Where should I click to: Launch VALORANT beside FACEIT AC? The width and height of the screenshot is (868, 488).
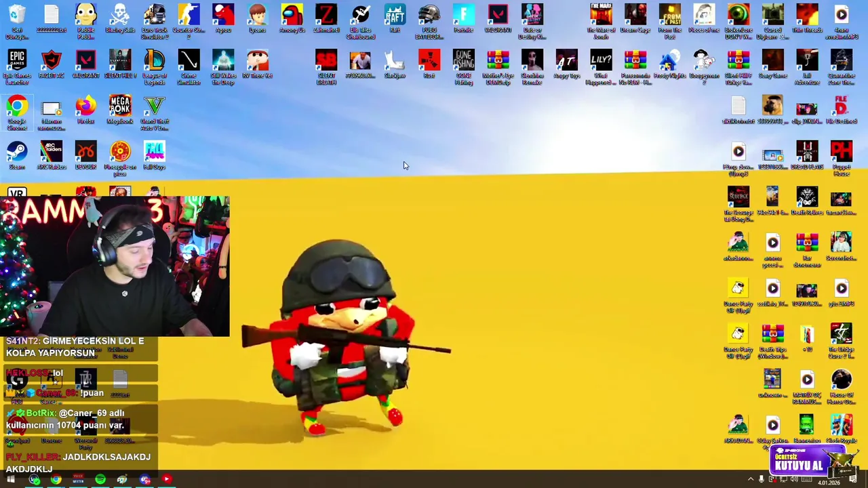(86, 64)
